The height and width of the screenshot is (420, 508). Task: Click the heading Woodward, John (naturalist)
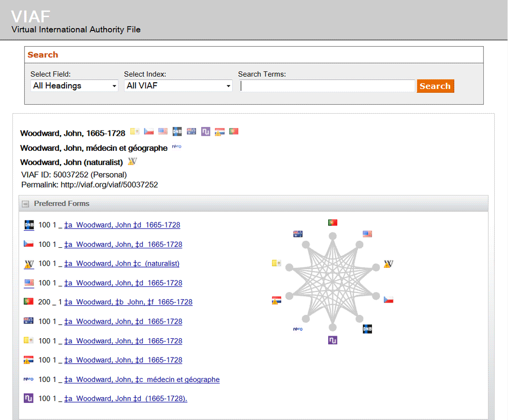72,162
